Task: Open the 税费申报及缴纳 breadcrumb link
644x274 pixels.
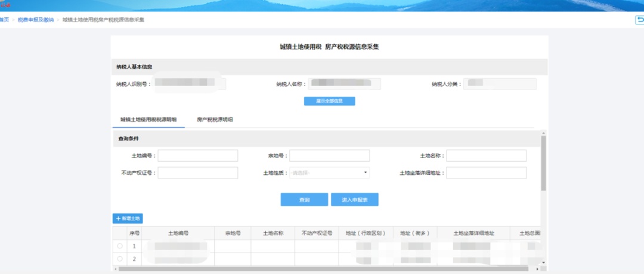Action: tap(36, 20)
